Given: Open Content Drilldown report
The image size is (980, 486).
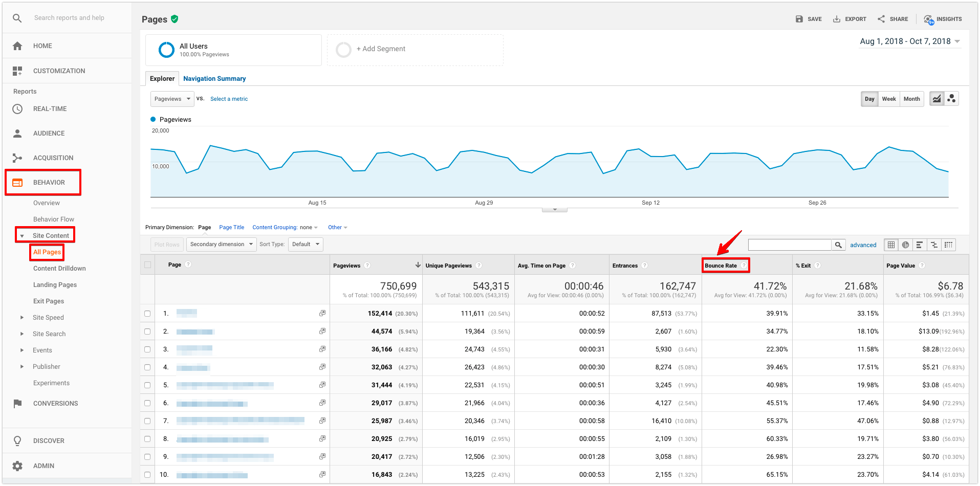Looking at the screenshot, I should (59, 269).
